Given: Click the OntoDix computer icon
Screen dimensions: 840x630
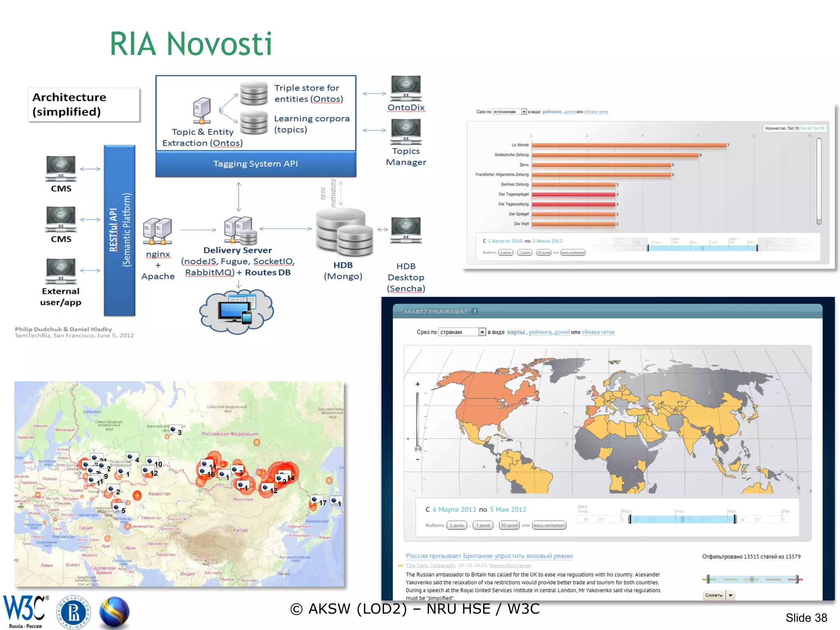Looking at the screenshot, I should pos(406,88).
